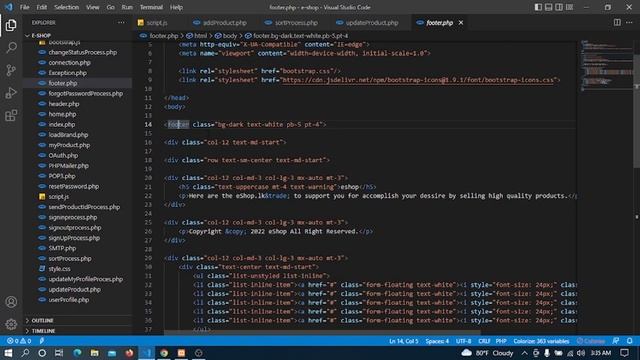640x360 pixels.
Task: Open the Windows Start menu
Action: click(8, 353)
